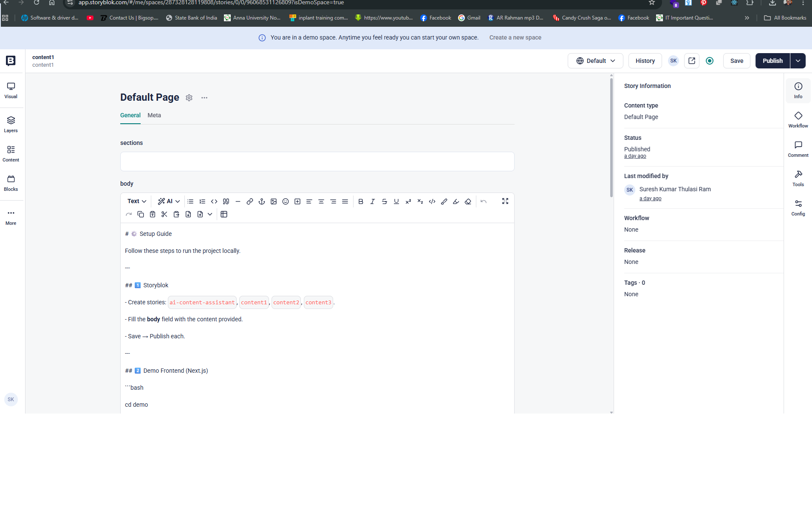Show more hidden bookmarks
The height and width of the screenshot is (510, 812).
[747, 18]
